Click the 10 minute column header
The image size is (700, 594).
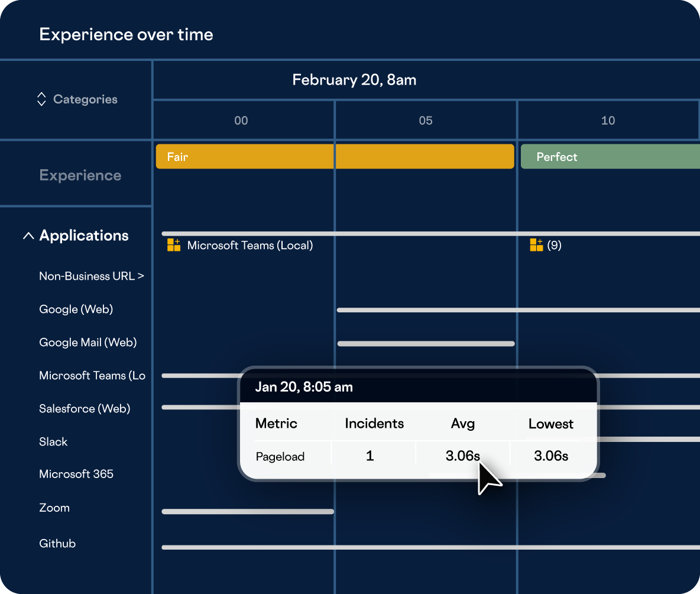pyautogui.click(x=608, y=121)
